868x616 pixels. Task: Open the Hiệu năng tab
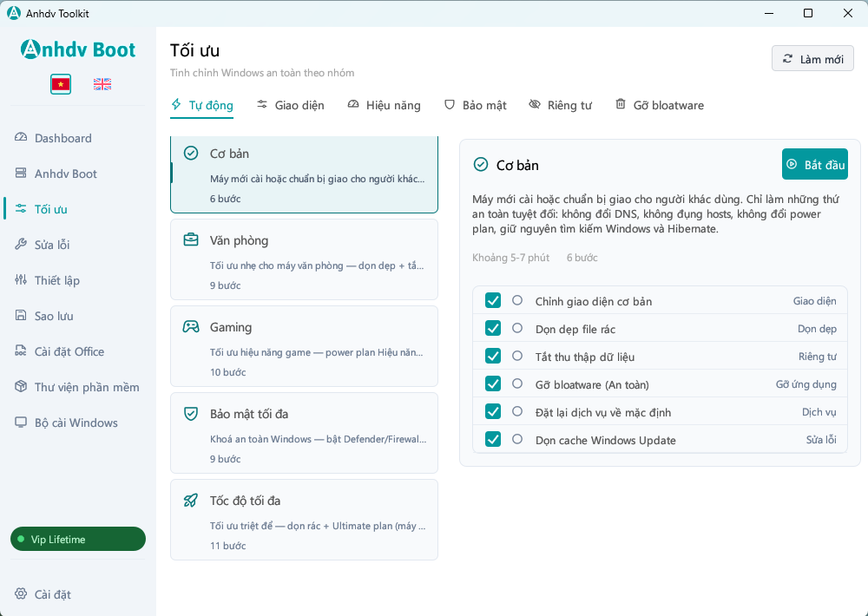[384, 105]
